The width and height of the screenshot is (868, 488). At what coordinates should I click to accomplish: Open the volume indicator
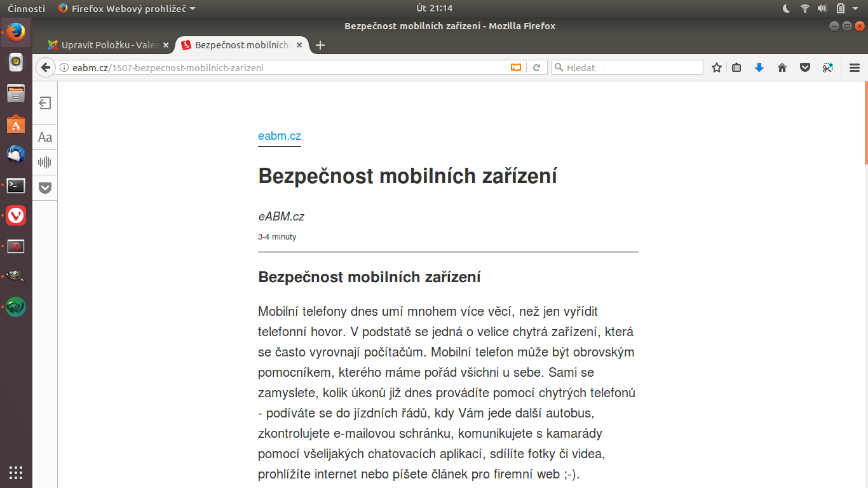(x=822, y=8)
